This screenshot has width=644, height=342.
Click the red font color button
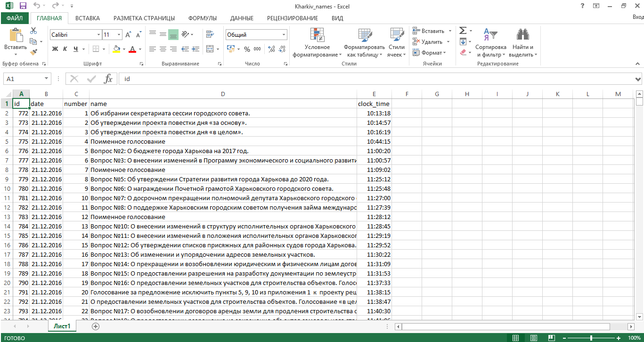(132, 49)
